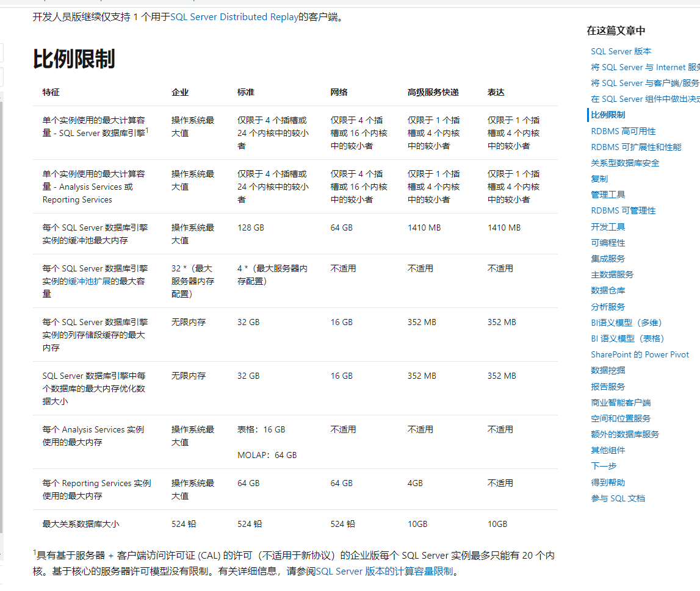Viewport: 700px width, 591px height.
Task: Navigate to SharePoint 的 Power Pivot section
Action: 640,354
